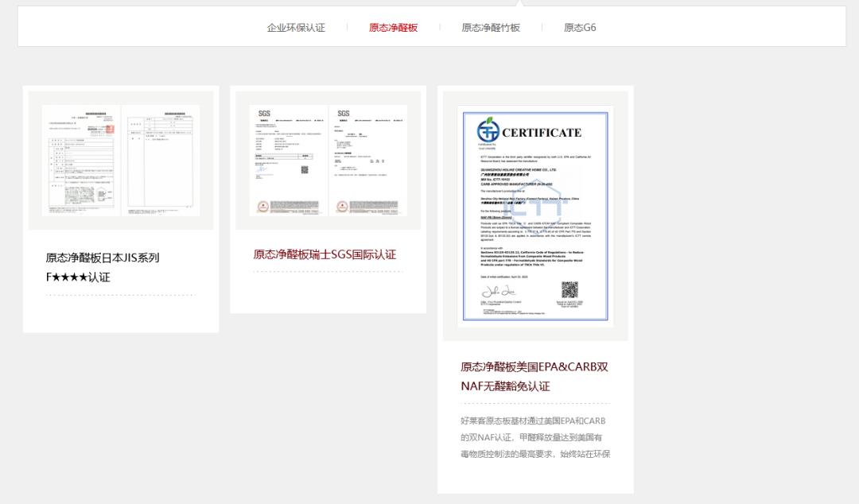Click the QR code on the SGS report

pyautogui.click(x=305, y=170)
